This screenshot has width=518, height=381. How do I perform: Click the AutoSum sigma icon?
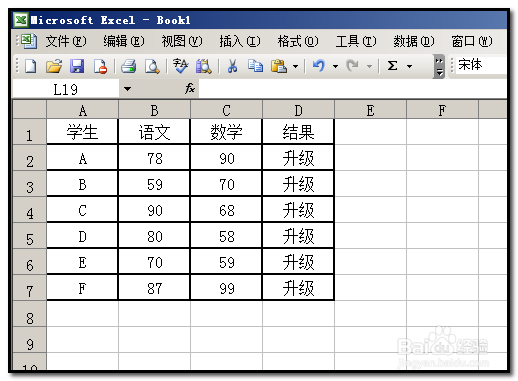click(x=392, y=66)
